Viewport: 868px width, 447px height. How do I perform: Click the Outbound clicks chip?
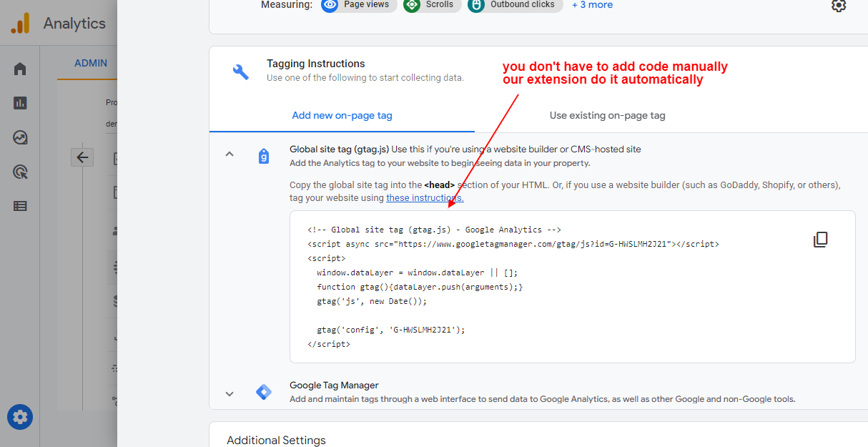click(515, 5)
